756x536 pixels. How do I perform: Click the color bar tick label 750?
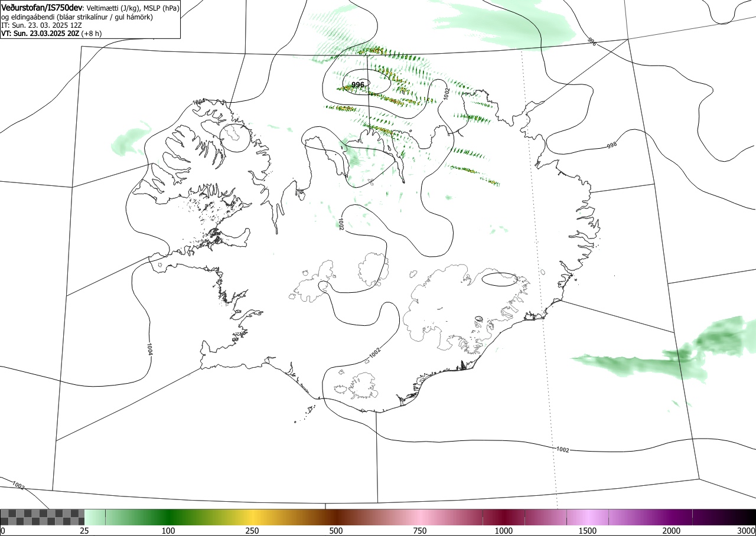pyautogui.click(x=420, y=531)
